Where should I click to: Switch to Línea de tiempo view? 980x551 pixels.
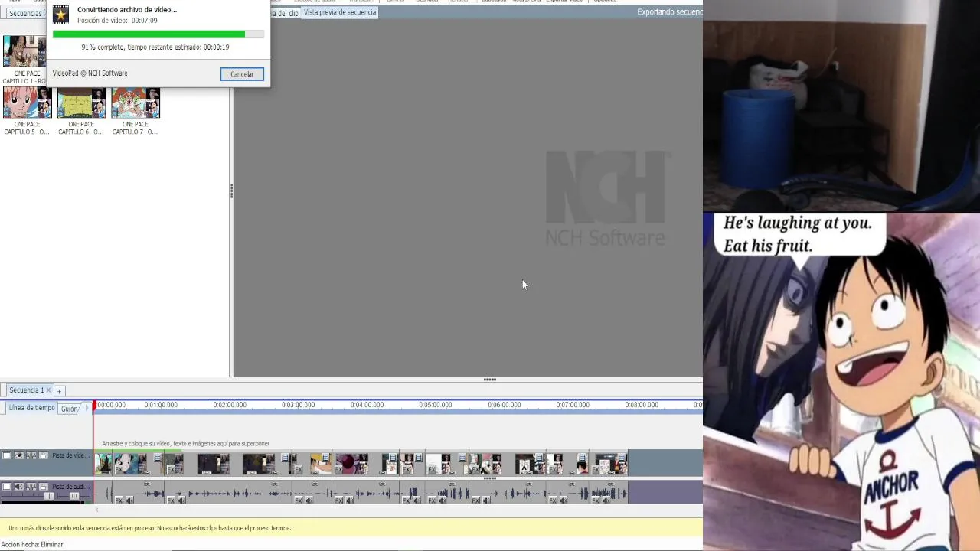click(31, 408)
